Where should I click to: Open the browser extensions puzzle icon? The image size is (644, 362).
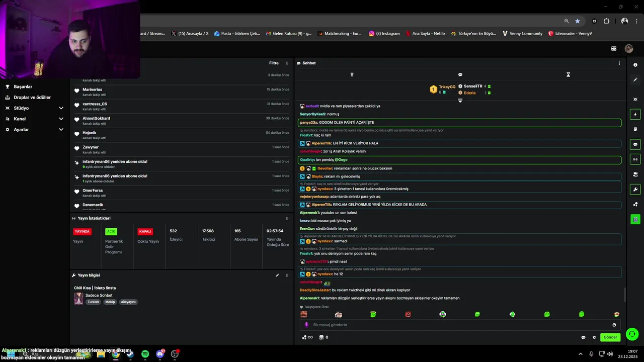coord(606,21)
